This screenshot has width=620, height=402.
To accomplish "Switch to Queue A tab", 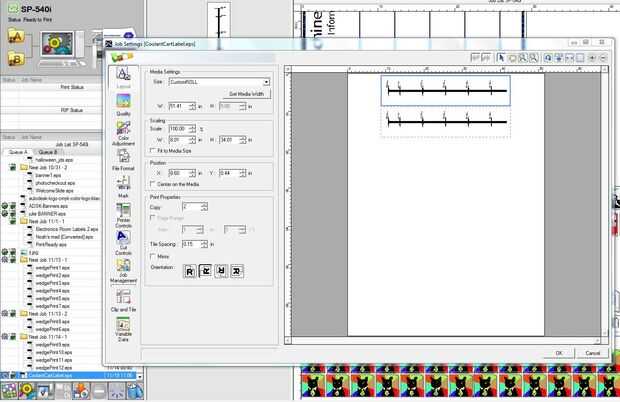I will [x=18, y=152].
